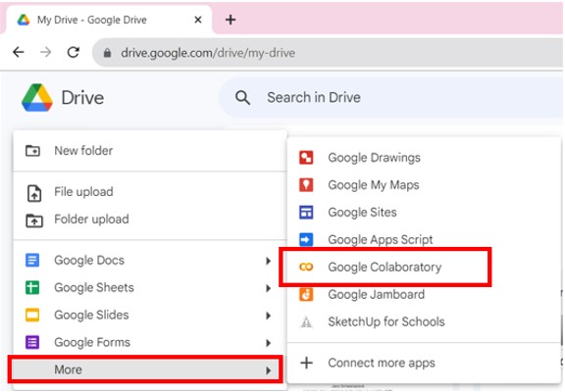565x392 pixels.
Task: Open Google Apps Script from submenu
Action: click(x=424, y=239)
